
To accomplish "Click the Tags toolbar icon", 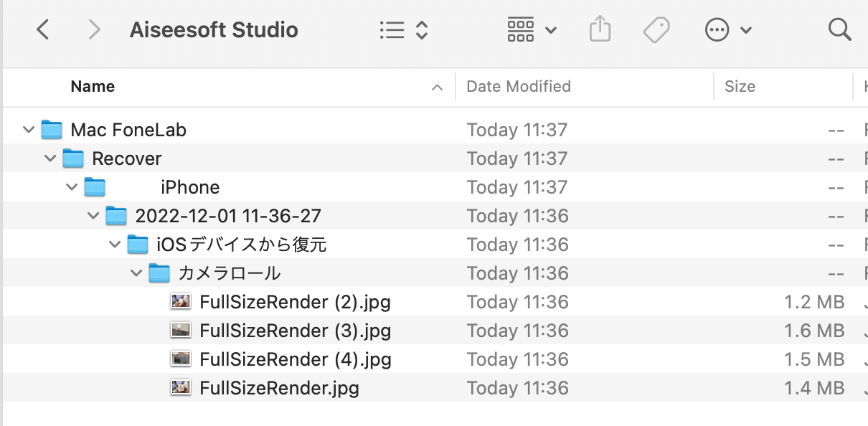I will click(x=656, y=29).
